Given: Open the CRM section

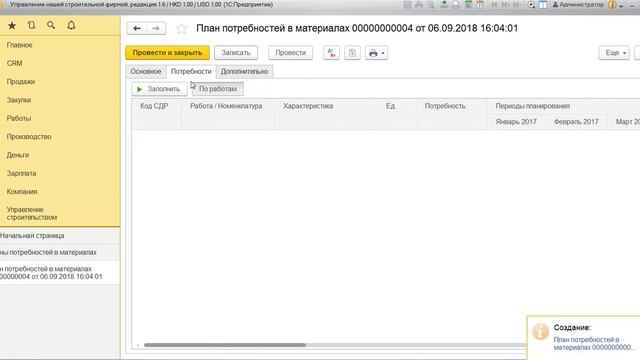Looking at the screenshot, I should (x=15, y=63).
